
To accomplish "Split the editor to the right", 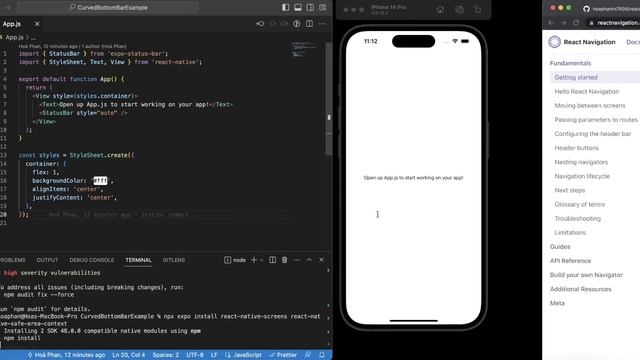I will coord(309,24).
